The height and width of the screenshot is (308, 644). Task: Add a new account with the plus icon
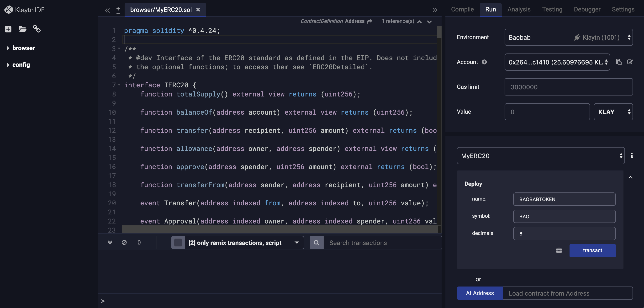(x=484, y=62)
